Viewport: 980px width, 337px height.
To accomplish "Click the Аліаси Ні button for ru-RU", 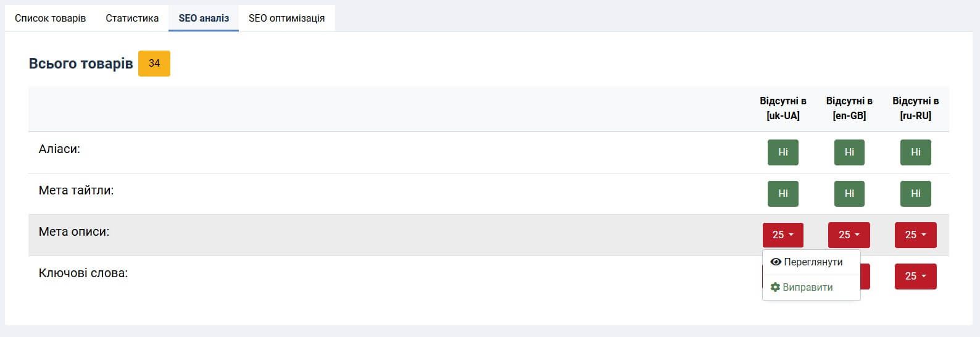I will coord(915,152).
